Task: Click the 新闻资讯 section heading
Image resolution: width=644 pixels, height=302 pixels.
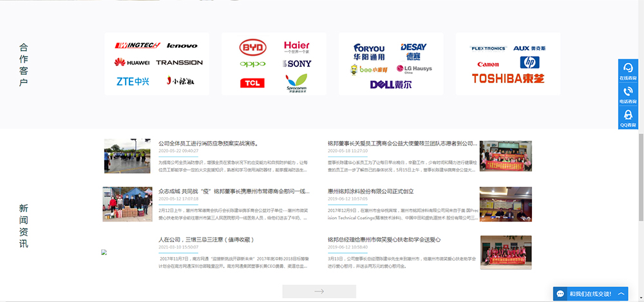Action: pyautogui.click(x=23, y=225)
